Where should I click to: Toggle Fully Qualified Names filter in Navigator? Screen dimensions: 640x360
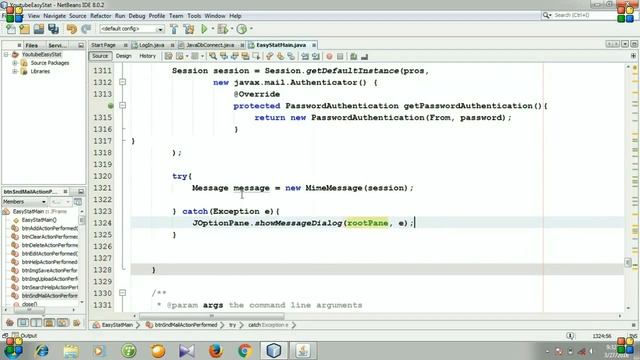tap(76, 323)
